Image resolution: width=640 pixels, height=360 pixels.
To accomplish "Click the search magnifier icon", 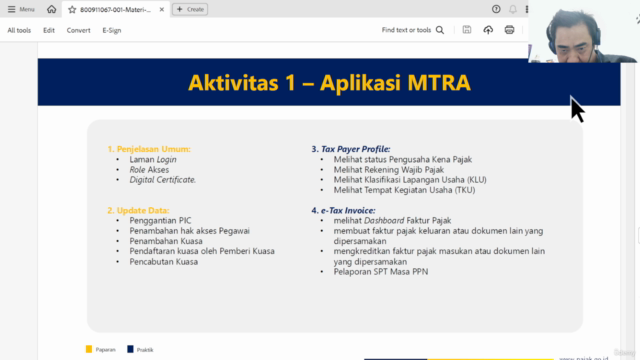I will click(x=440, y=30).
